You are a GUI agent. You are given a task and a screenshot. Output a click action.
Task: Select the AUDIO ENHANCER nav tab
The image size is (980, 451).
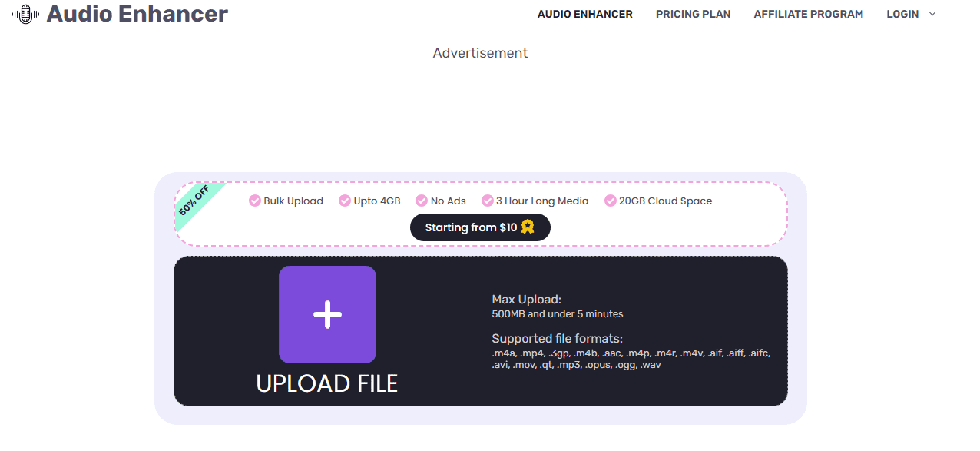click(585, 14)
